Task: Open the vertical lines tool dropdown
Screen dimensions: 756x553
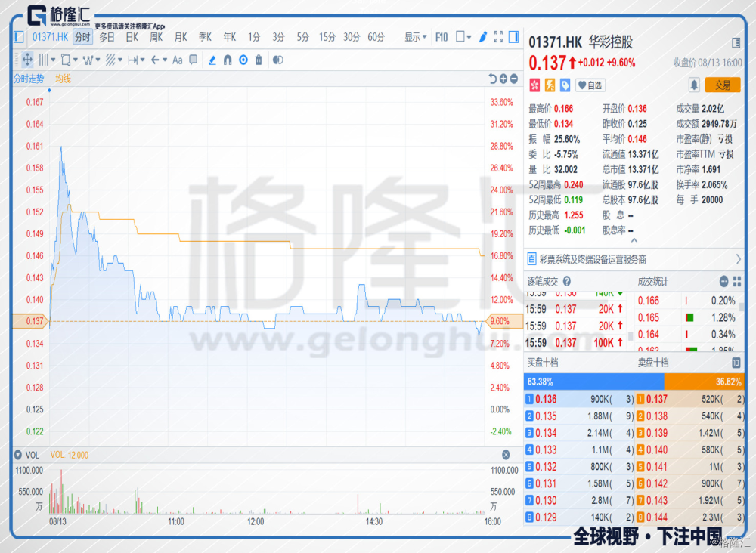Action: click(47, 60)
